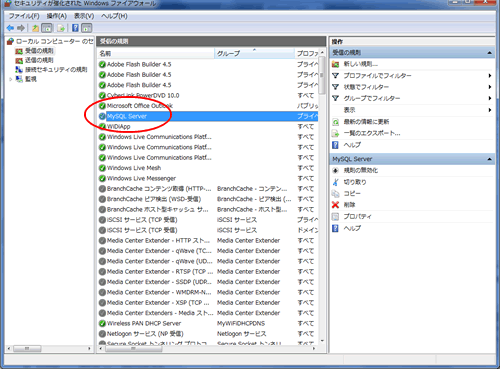
Task: Toggle the console tree pane toolbar icon
Action: click(x=47, y=28)
